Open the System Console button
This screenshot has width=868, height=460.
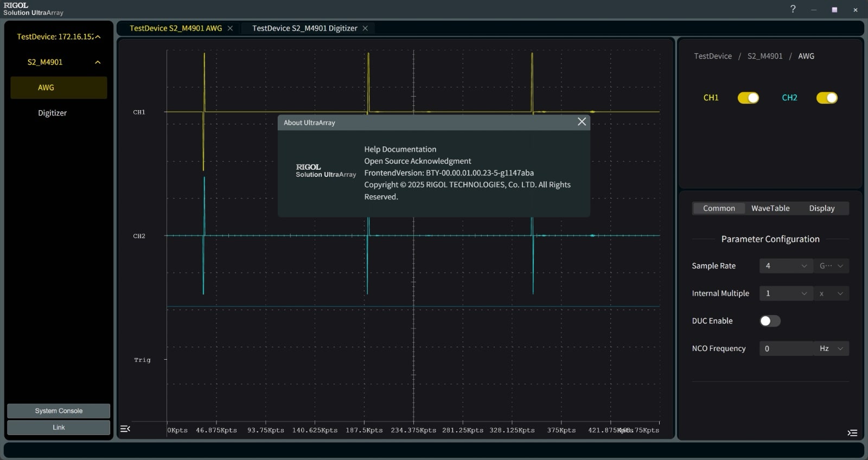59,411
